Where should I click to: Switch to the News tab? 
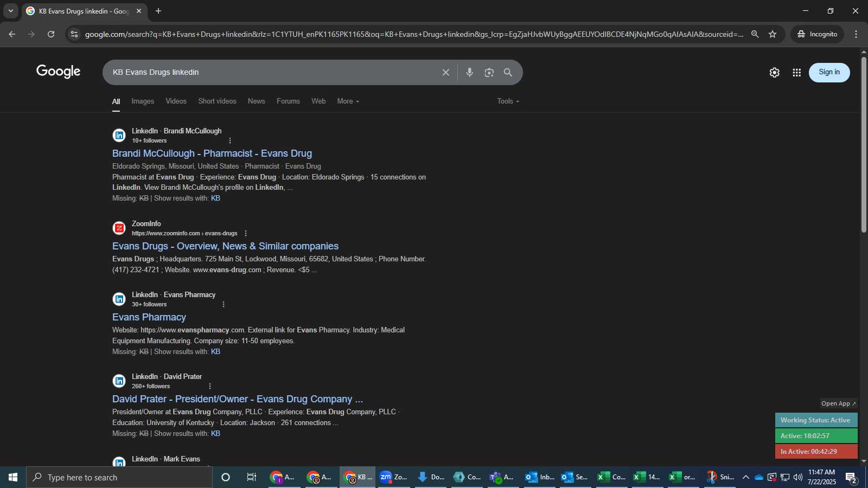coord(257,101)
